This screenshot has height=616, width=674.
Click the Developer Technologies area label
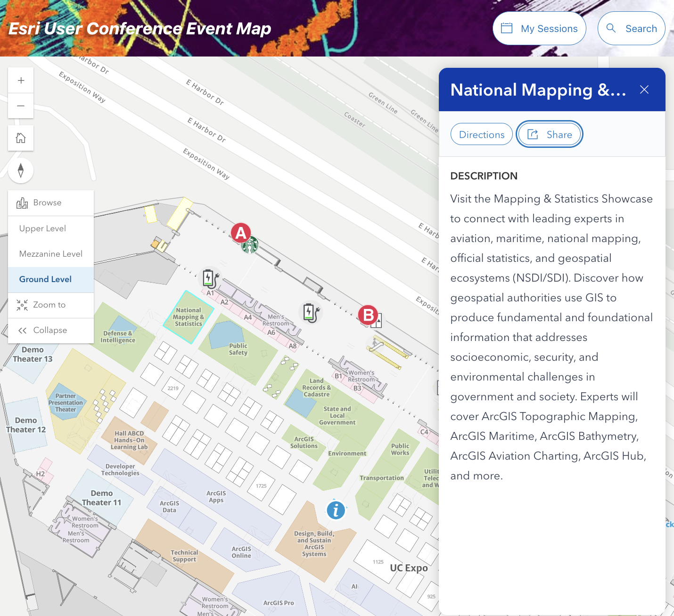pyautogui.click(x=120, y=470)
